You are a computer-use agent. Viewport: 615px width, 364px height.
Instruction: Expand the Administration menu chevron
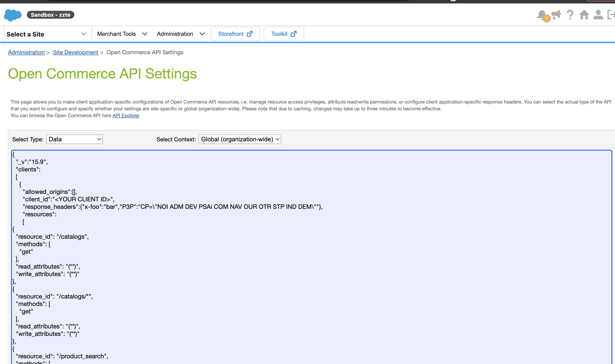pyautogui.click(x=202, y=34)
